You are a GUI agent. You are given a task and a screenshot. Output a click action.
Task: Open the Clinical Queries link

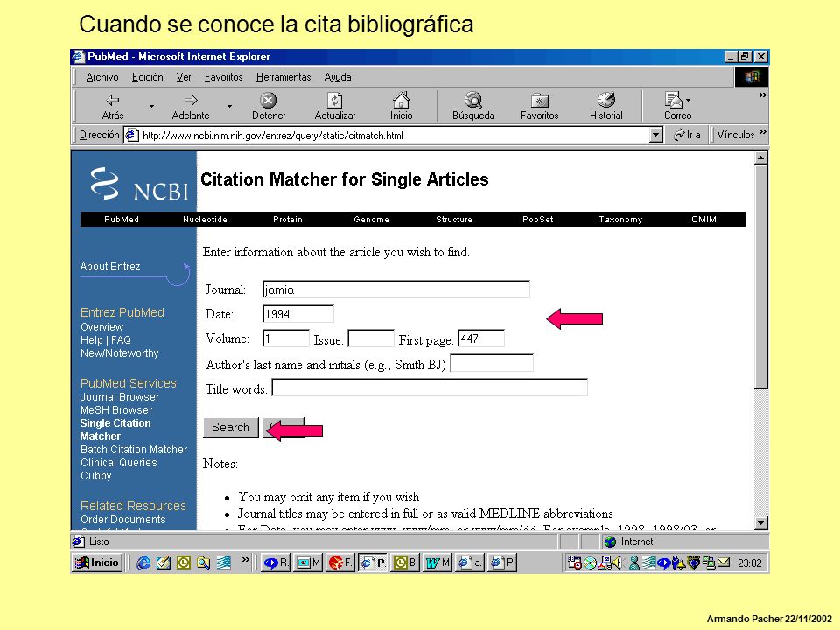(119, 463)
